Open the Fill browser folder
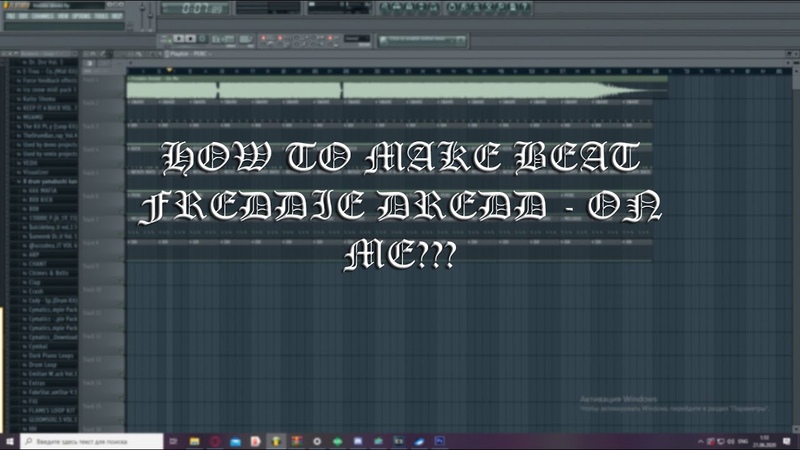The width and height of the screenshot is (800, 450). pyautogui.click(x=31, y=402)
